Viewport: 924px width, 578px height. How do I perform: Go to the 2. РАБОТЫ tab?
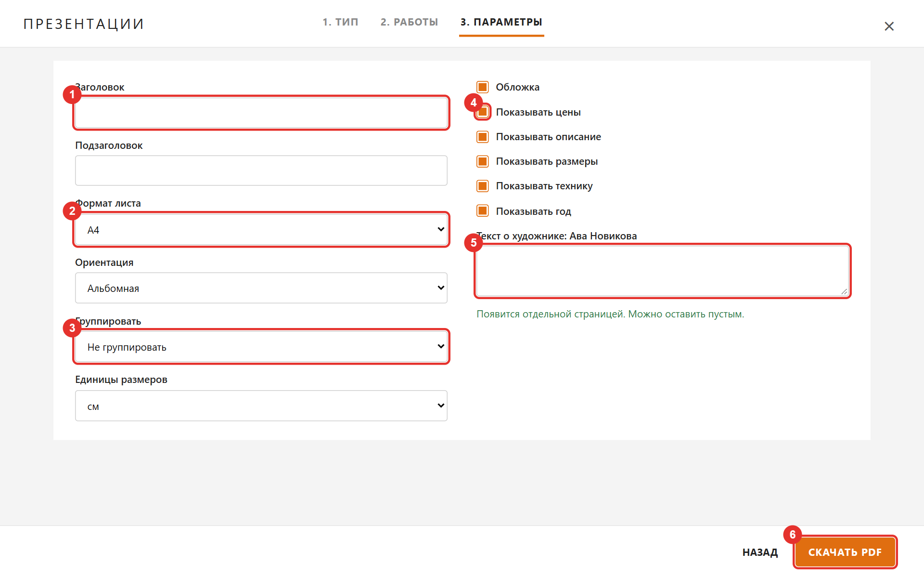pyautogui.click(x=409, y=22)
